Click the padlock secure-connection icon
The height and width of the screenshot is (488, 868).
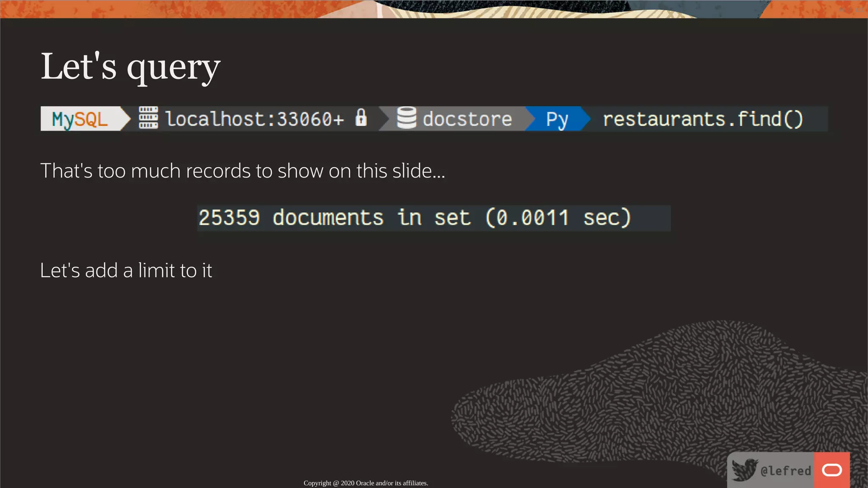[361, 117]
